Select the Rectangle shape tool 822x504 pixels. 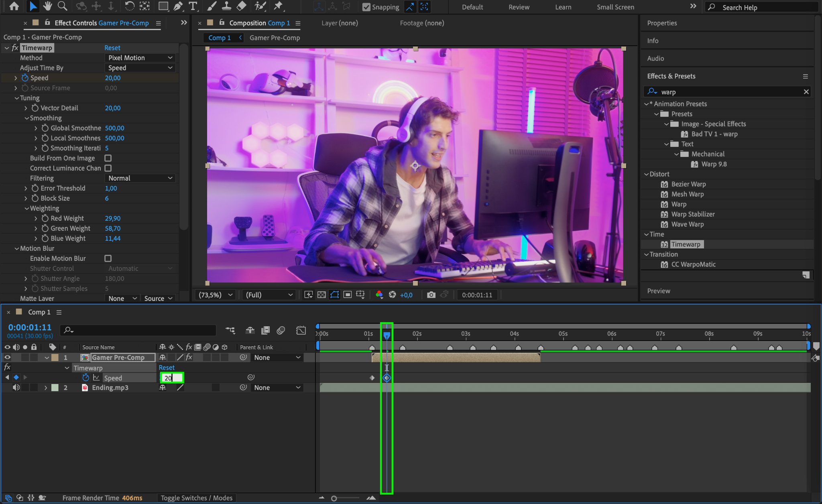tap(163, 6)
